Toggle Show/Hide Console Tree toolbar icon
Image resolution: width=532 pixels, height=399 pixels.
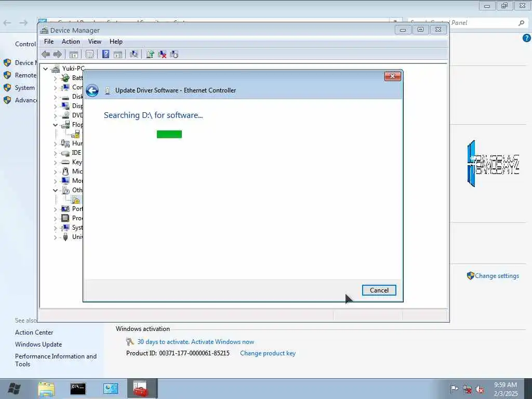point(74,54)
